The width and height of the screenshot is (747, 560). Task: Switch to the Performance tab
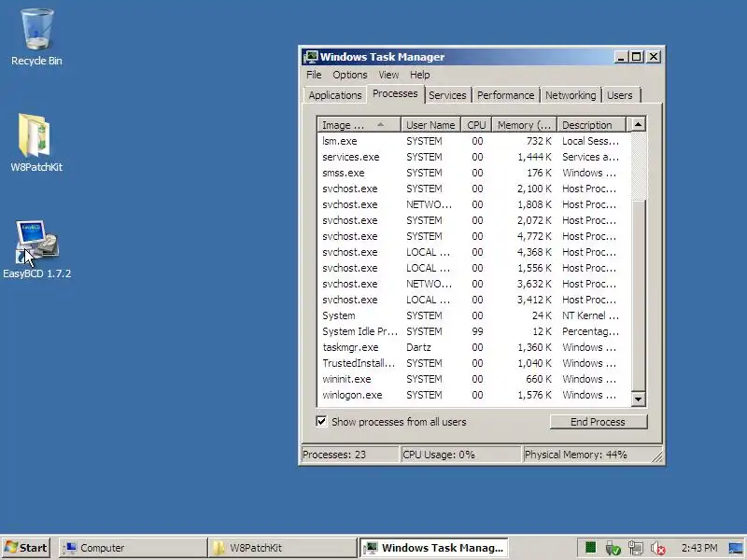505,95
